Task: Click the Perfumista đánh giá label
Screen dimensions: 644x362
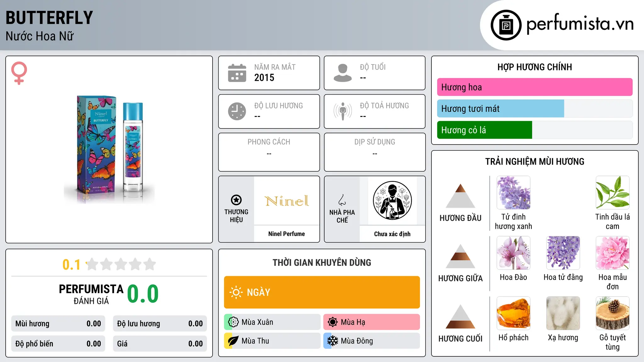Action: pyautogui.click(x=91, y=294)
